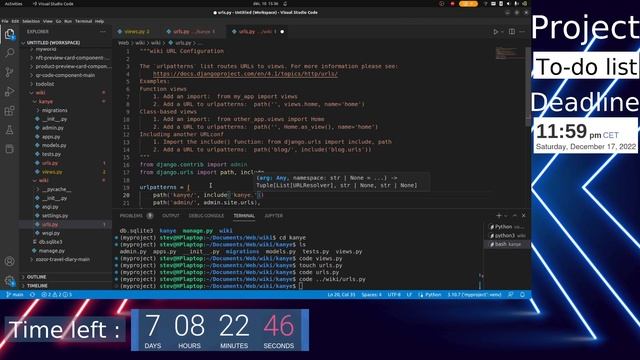Image resolution: width=640 pixels, height=360 pixels.
Task: Collapse the kanye folder
Action: [x=65, y=101]
